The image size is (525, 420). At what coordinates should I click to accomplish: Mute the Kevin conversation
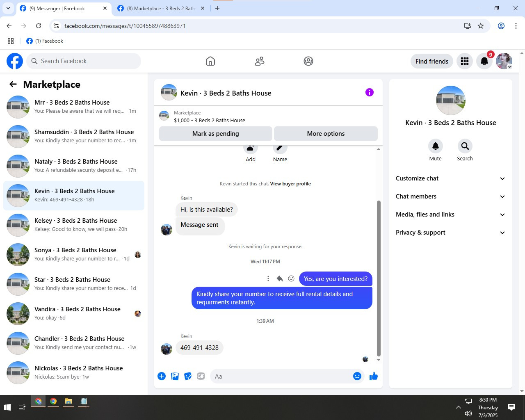(x=436, y=146)
